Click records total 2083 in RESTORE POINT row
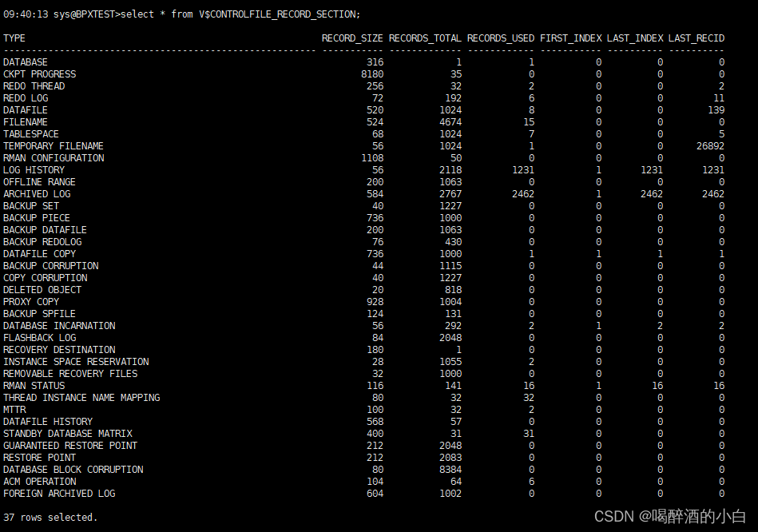The width and height of the screenshot is (758, 532). point(450,458)
